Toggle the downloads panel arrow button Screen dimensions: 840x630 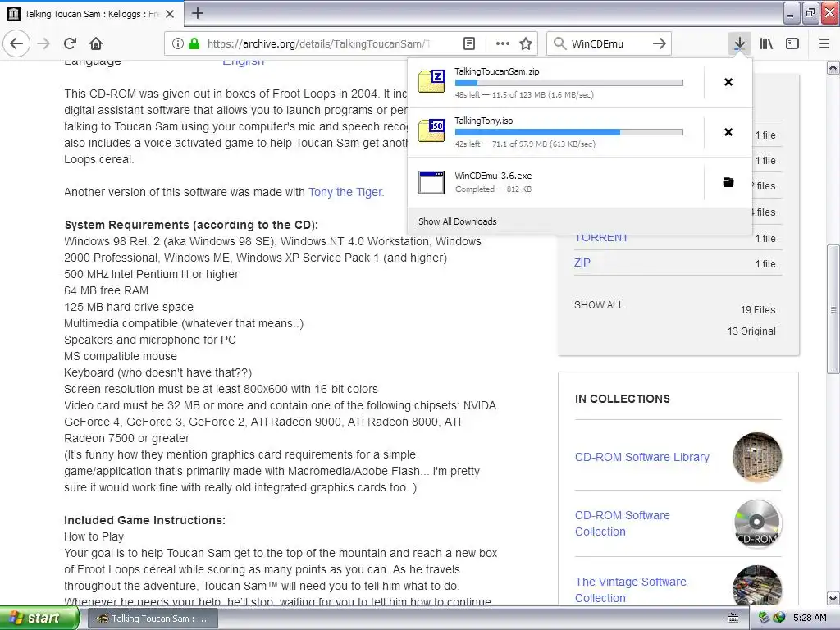point(739,44)
